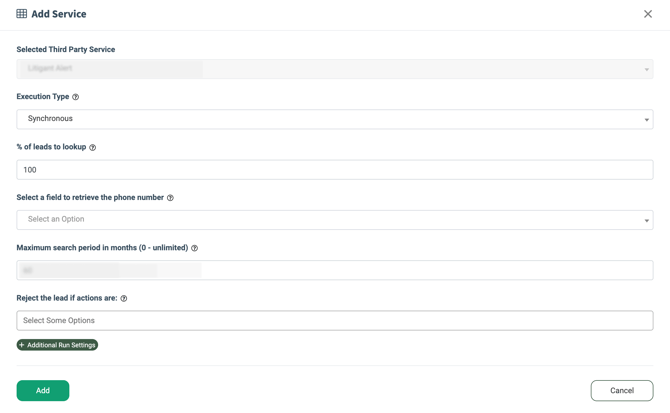Click the 'Selected Third Party Service' label
The image size is (670, 413).
66,49
